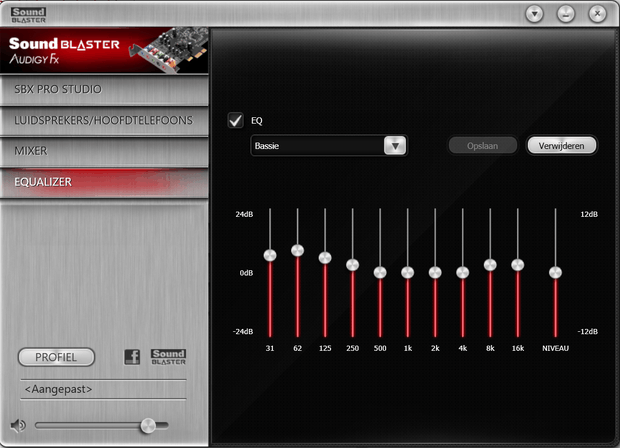Click the EQ label text
The width and height of the screenshot is (620, 448).
coord(257,121)
